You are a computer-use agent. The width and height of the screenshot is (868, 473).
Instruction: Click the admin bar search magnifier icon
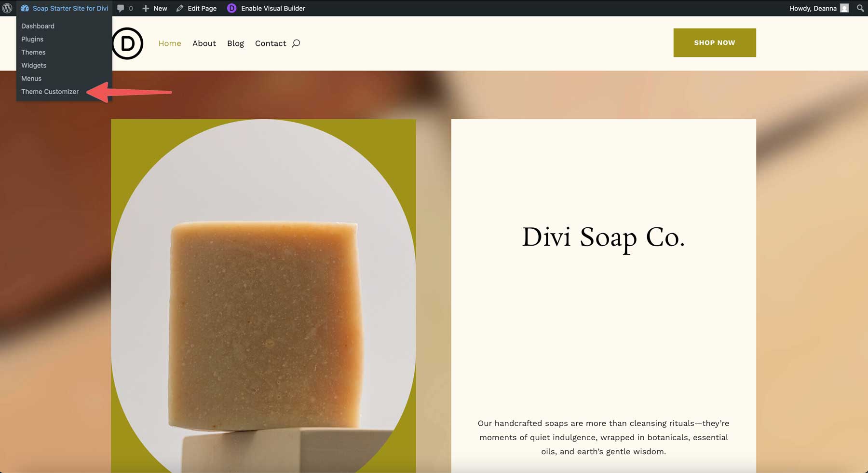[860, 8]
